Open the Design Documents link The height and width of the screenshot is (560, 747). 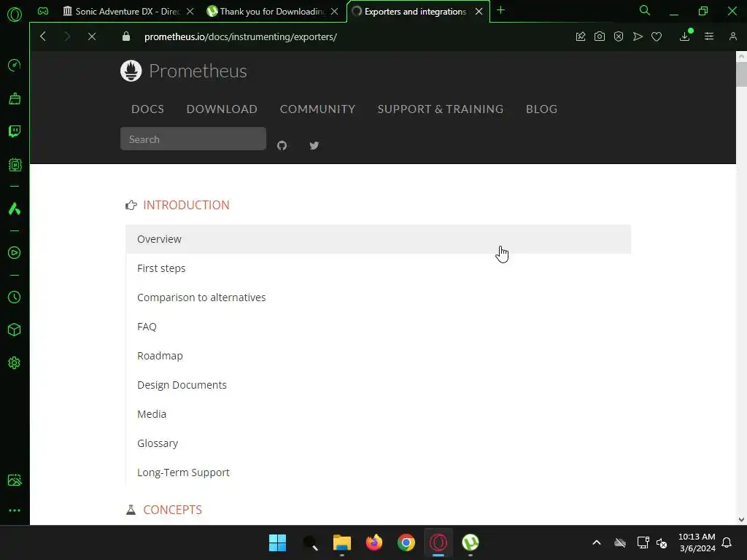379,385
